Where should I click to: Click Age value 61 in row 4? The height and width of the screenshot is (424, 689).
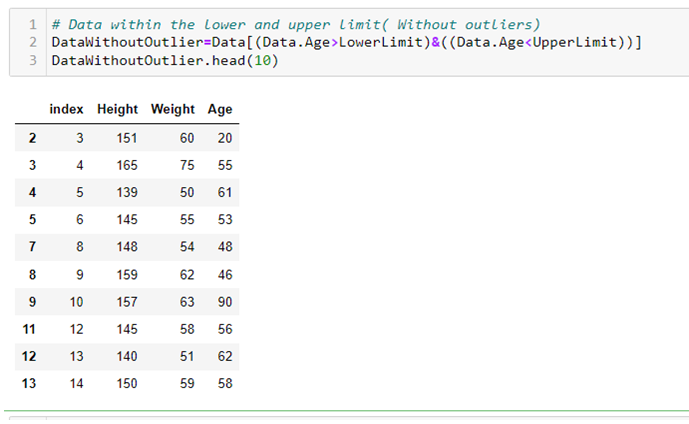pyautogui.click(x=225, y=192)
